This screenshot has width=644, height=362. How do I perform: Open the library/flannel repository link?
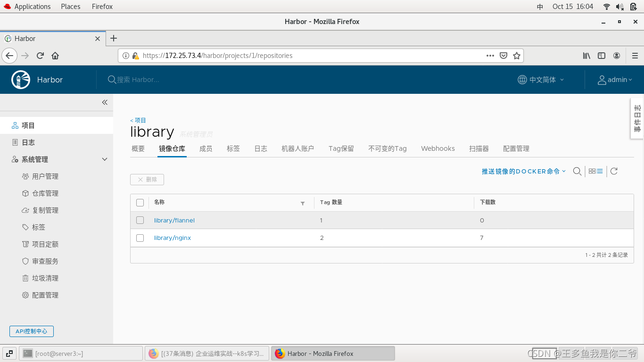coord(174,220)
